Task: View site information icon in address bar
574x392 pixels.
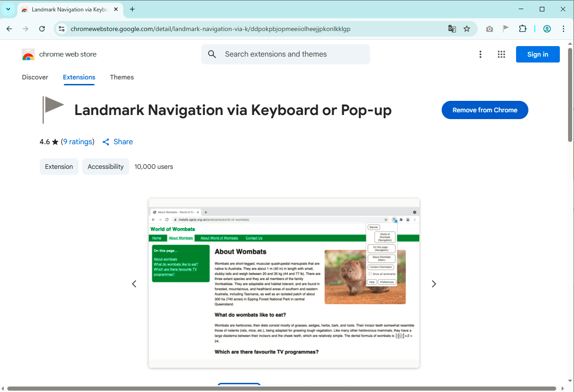Action: (x=62, y=29)
